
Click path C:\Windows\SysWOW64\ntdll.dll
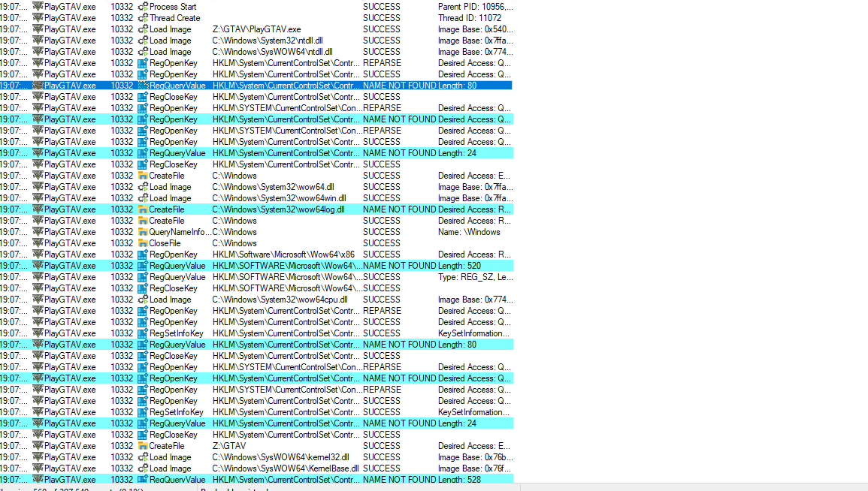[272, 51]
